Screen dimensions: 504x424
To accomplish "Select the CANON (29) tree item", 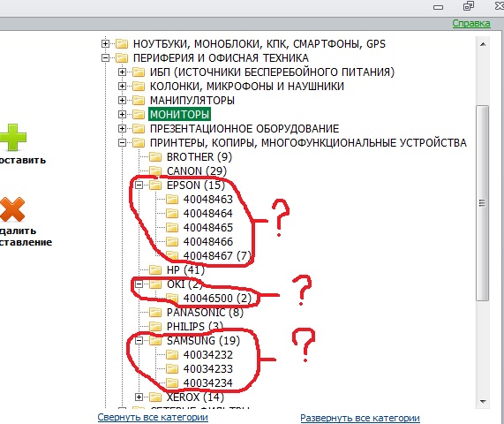I will pos(197,170).
